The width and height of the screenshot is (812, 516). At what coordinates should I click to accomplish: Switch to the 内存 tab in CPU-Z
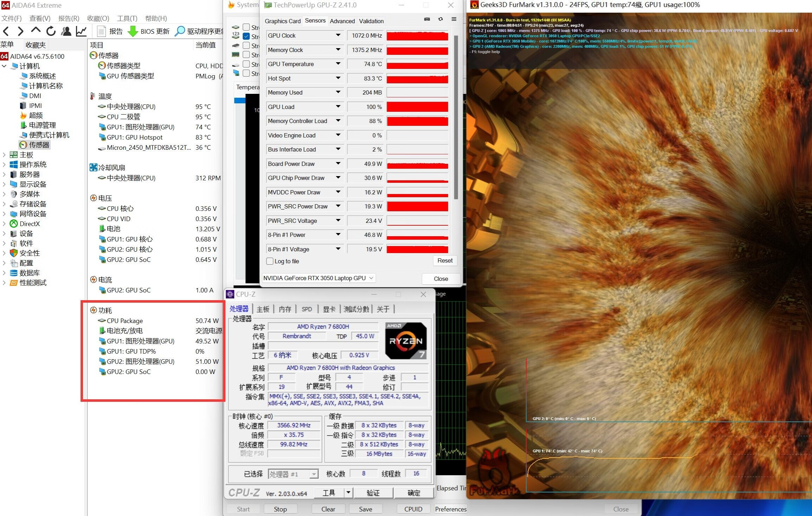285,309
